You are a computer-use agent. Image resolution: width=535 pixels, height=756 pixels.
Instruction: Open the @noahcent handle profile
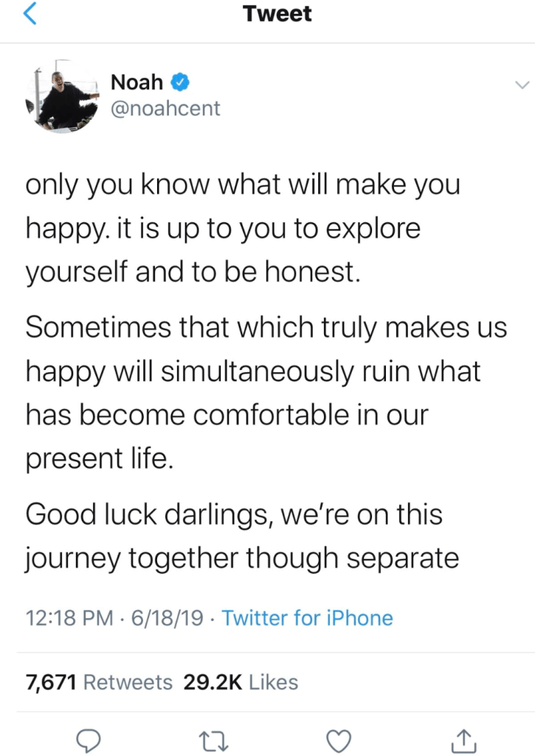coord(165,109)
